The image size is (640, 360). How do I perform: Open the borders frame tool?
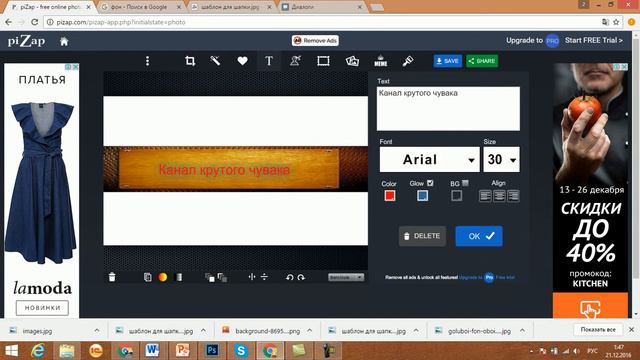coord(323,61)
